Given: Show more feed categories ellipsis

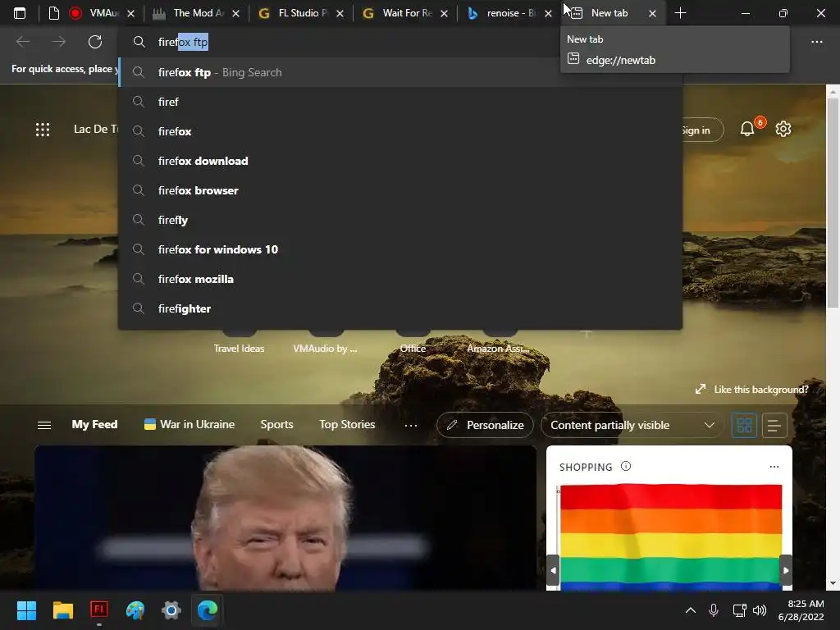Looking at the screenshot, I should [x=411, y=426].
